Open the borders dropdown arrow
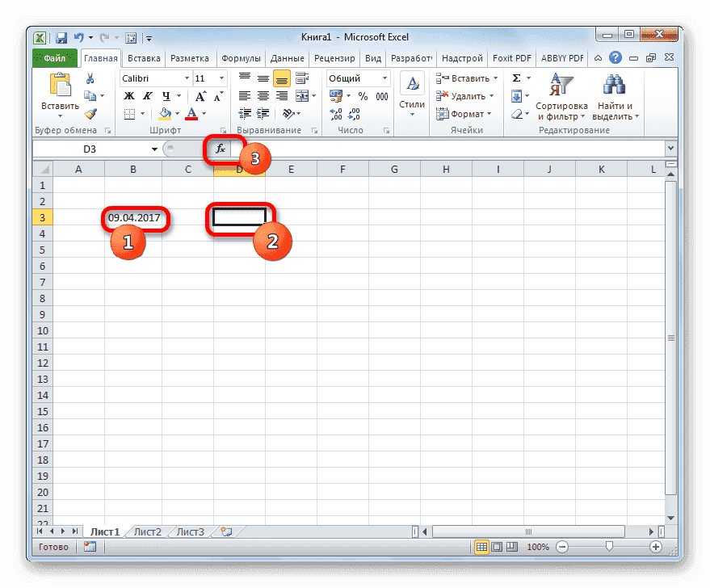 pyautogui.click(x=143, y=113)
